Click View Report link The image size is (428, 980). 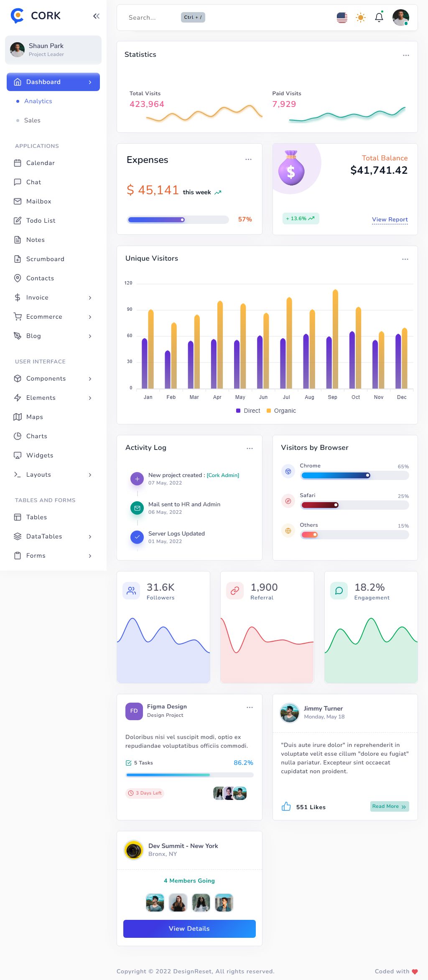point(390,219)
